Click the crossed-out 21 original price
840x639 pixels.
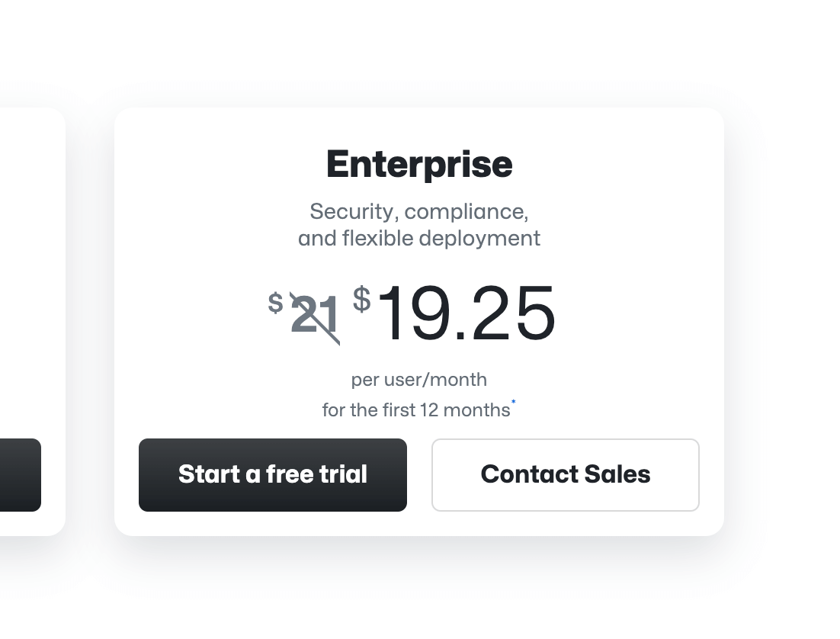[315, 316]
